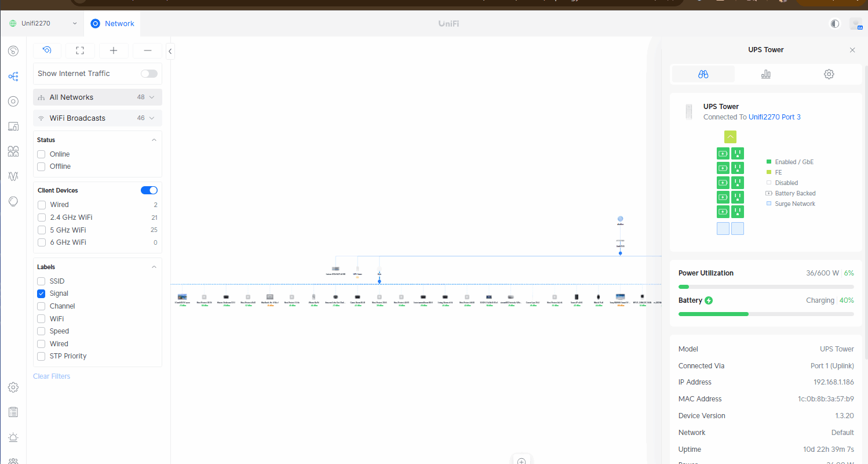The image size is (868, 464).
Task: Click the Unifi2270 Port 3 link
Action: pos(774,117)
